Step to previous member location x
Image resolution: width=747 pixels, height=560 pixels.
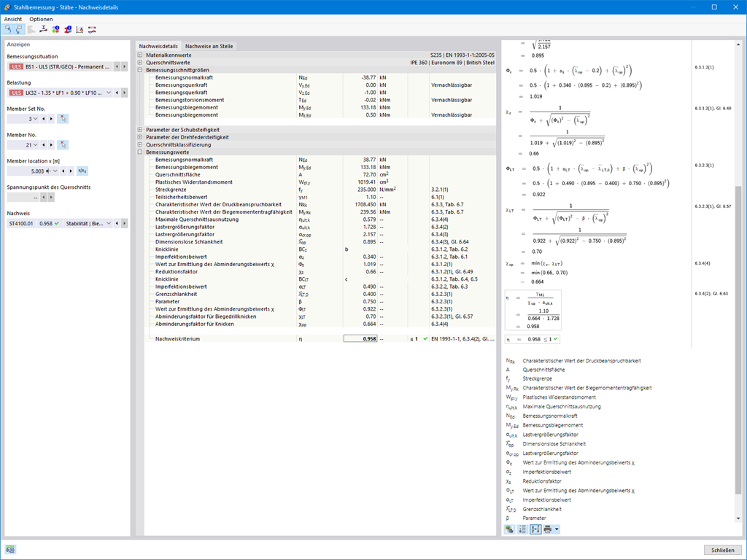click(x=63, y=171)
